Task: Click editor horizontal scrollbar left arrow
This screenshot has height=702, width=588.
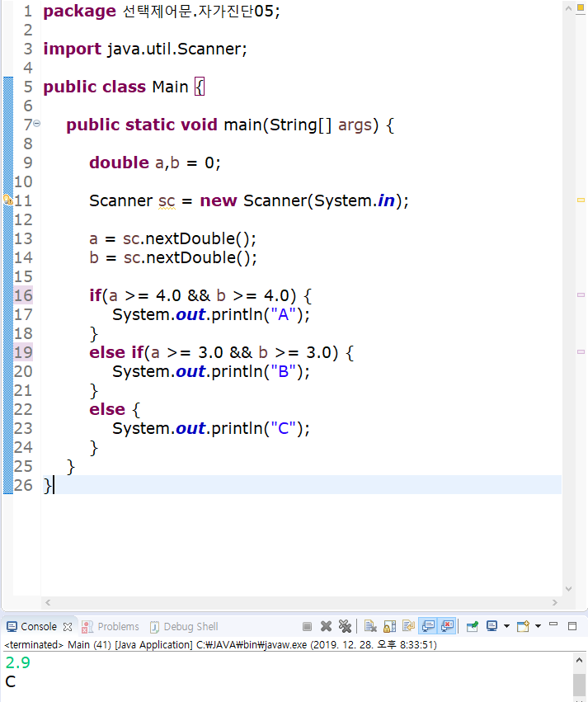Action: pos(48,603)
